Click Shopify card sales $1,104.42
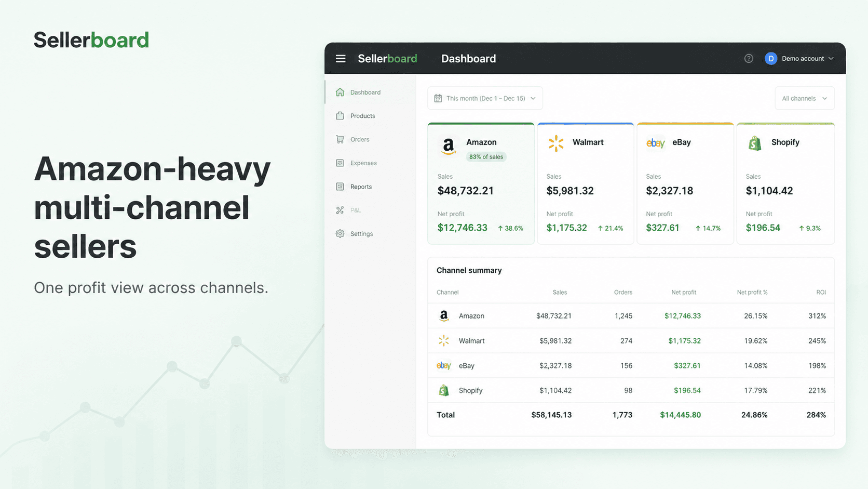This screenshot has width=868, height=489. pyautogui.click(x=769, y=191)
